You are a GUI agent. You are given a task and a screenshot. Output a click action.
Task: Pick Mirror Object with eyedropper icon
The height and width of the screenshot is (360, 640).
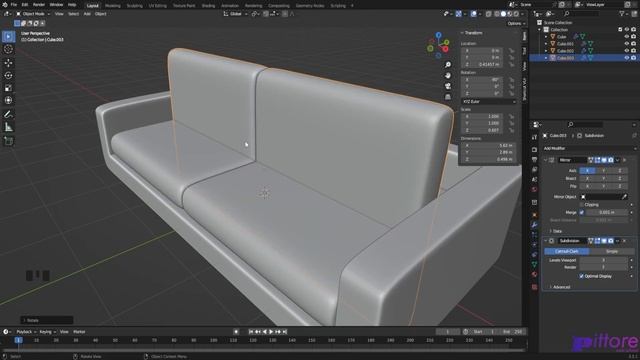(624, 197)
